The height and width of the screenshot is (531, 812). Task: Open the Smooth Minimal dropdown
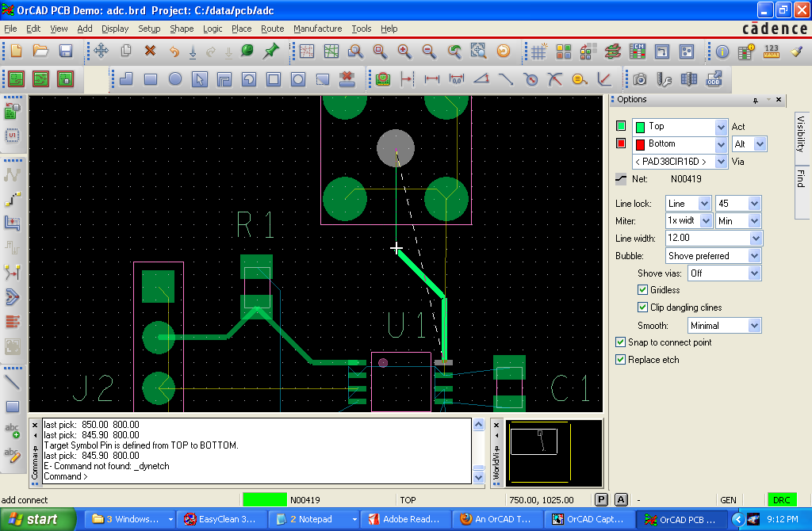click(x=754, y=326)
